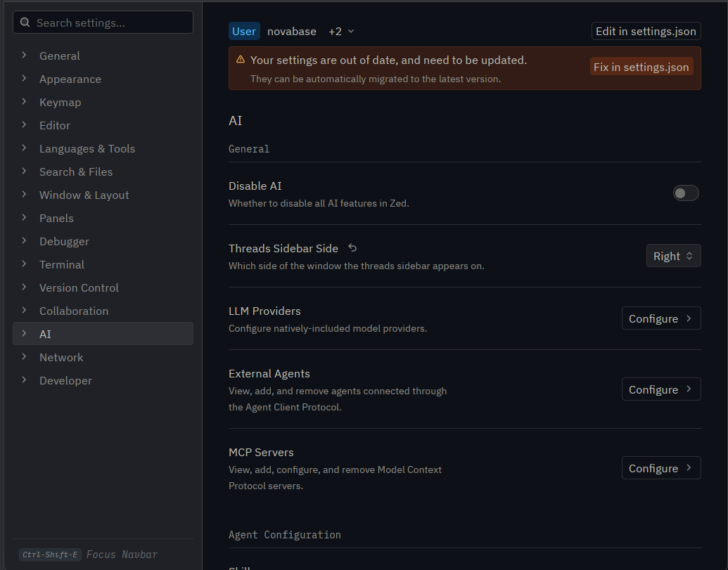The height and width of the screenshot is (570, 728).
Task: Open the +2 settings files dropdown
Action: (341, 31)
